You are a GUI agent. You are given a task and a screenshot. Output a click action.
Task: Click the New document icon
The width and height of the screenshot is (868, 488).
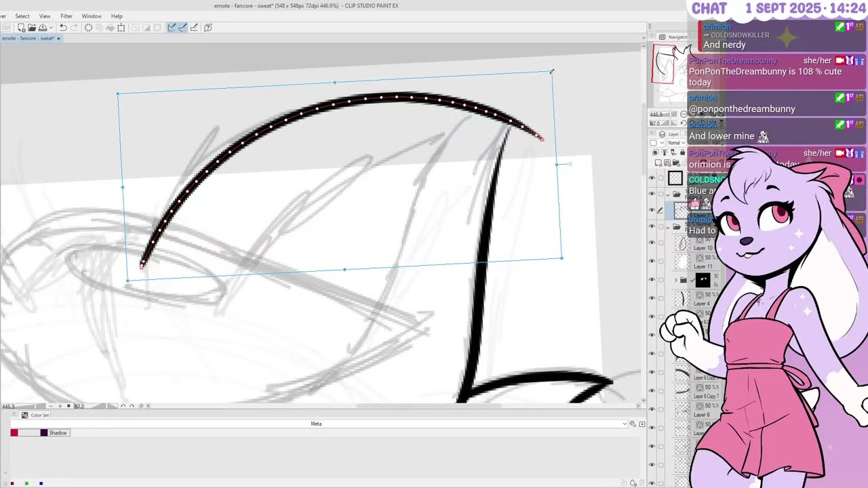pyautogui.click(x=21, y=28)
